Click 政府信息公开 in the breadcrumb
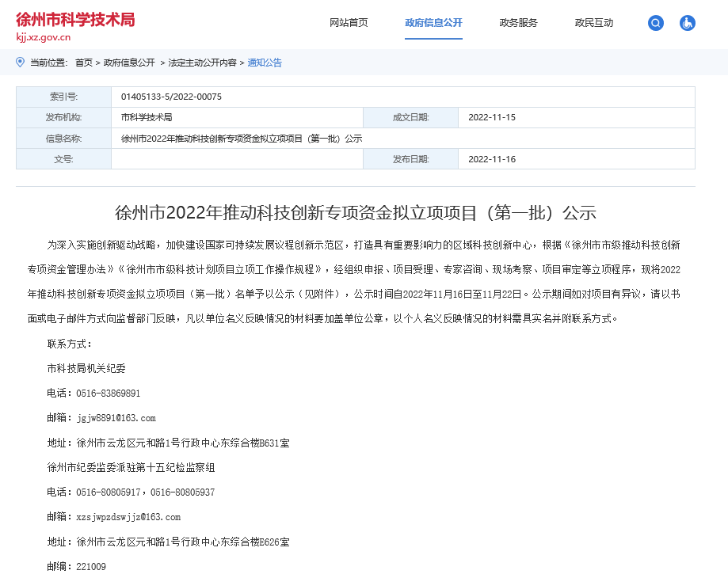728x578 pixels. (129, 63)
